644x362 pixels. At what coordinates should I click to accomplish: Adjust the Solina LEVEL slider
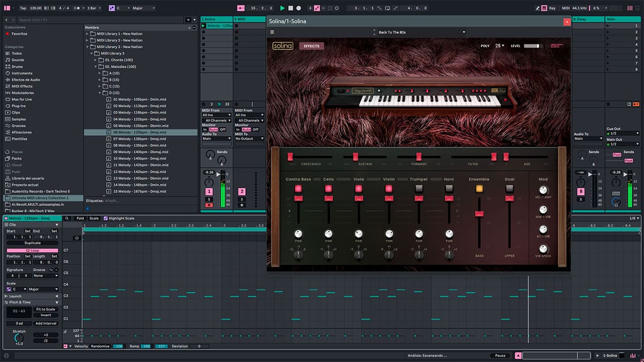pyautogui.click(x=532, y=46)
